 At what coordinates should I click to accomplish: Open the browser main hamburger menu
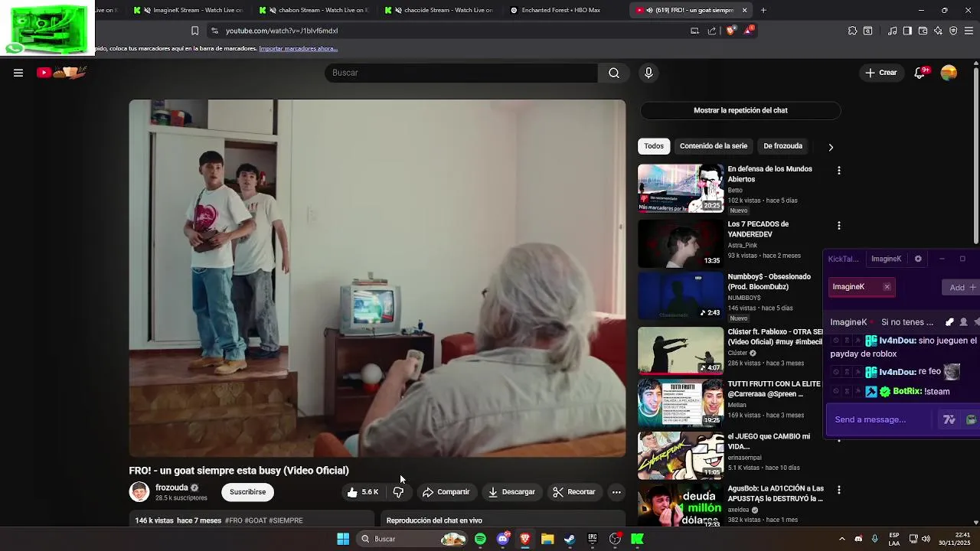[969, 31]
